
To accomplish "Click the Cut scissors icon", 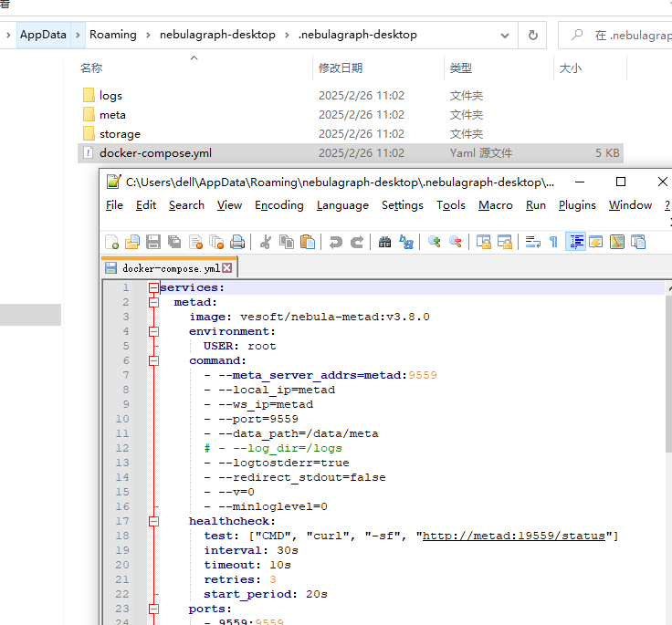I will pos(266,242).
